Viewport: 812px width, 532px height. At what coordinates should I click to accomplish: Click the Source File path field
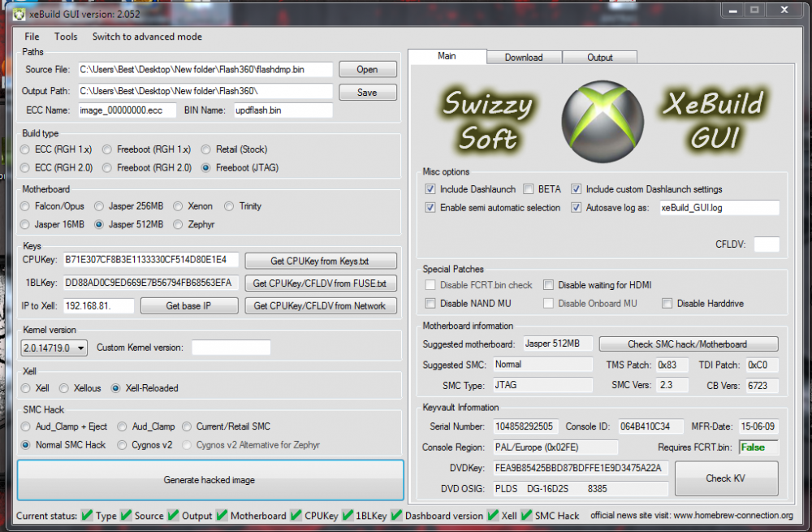205,69
